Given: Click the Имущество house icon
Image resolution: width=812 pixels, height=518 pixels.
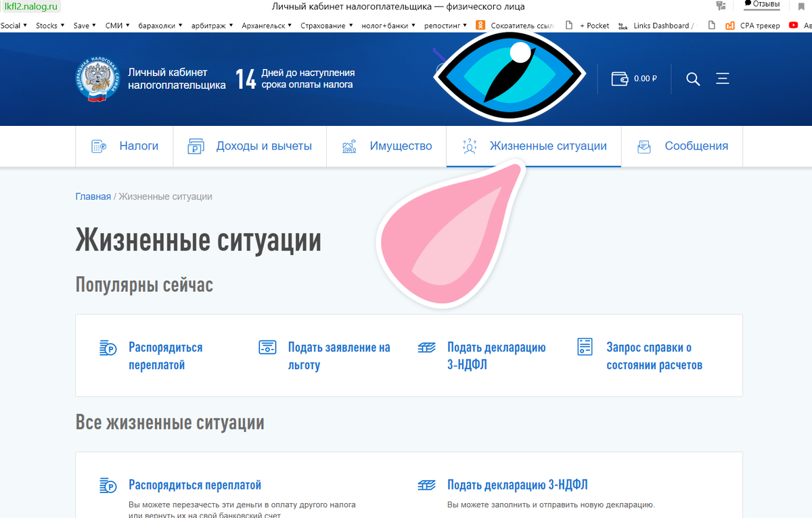Looking at the screenshot, I should pyautogui.click(x=348, y=146).
